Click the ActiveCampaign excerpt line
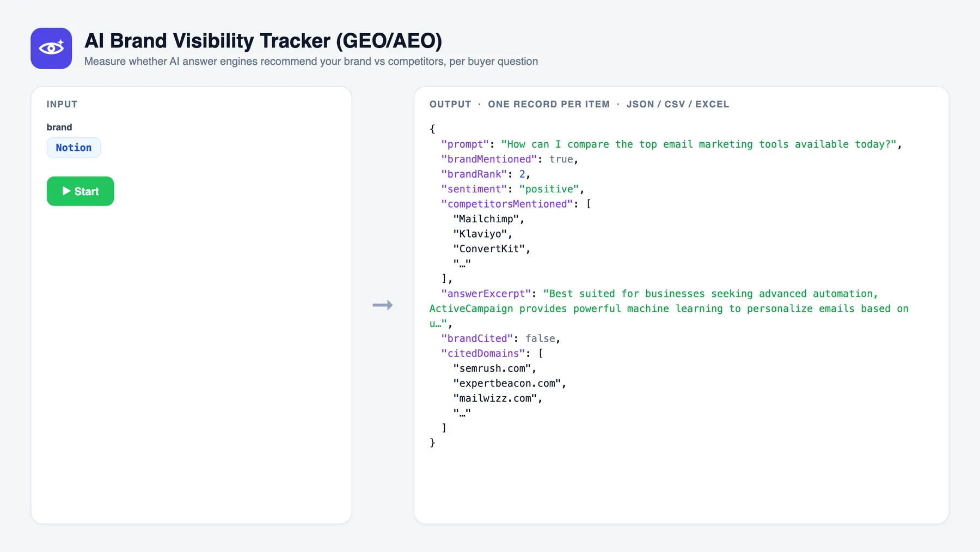The image size is (980, 552). pos(669,308)
